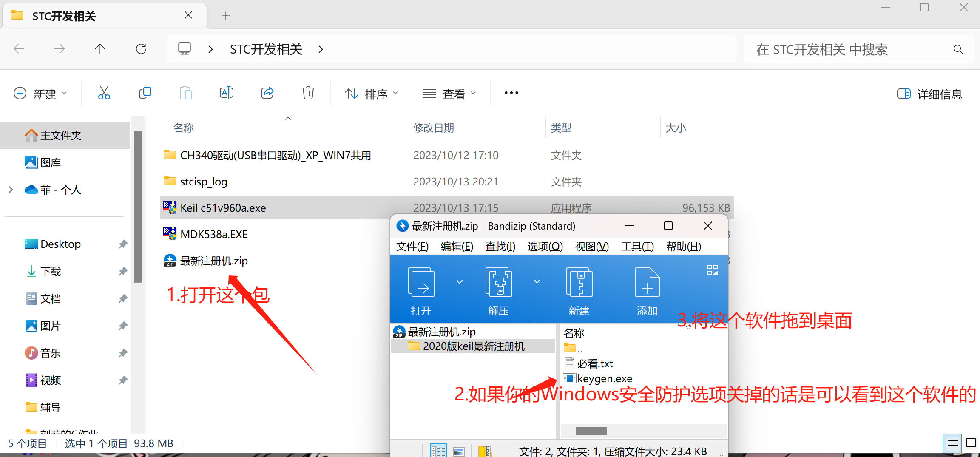Click the 新建 new archive icon in Bandizip

(x=579, y=283)
